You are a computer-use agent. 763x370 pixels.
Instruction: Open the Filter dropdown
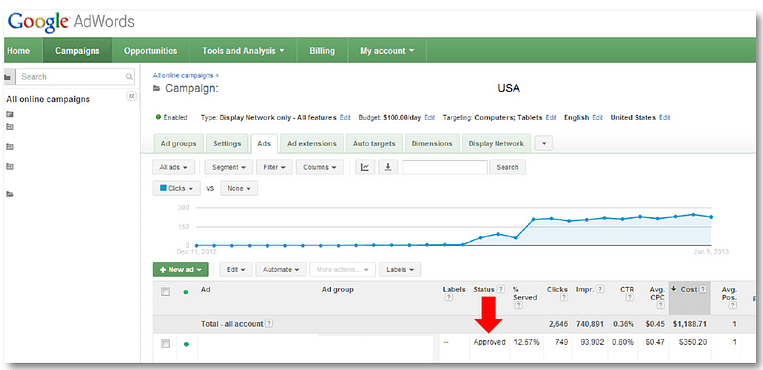click(x=274, y=167)
